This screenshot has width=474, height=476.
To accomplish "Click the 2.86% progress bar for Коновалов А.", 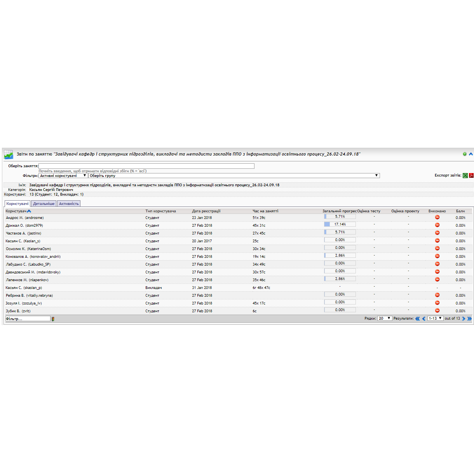I will tap(340, 255).
